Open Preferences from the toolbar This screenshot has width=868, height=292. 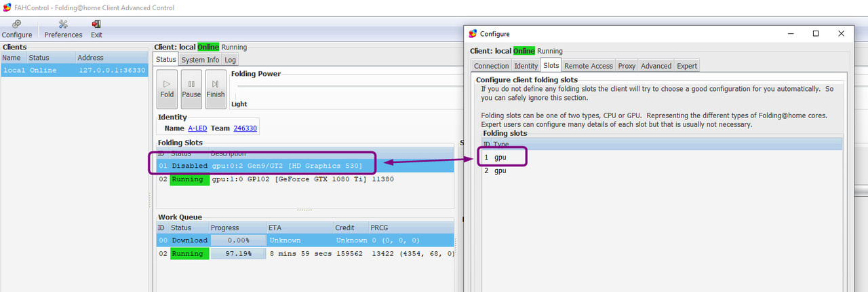(63, 29)
